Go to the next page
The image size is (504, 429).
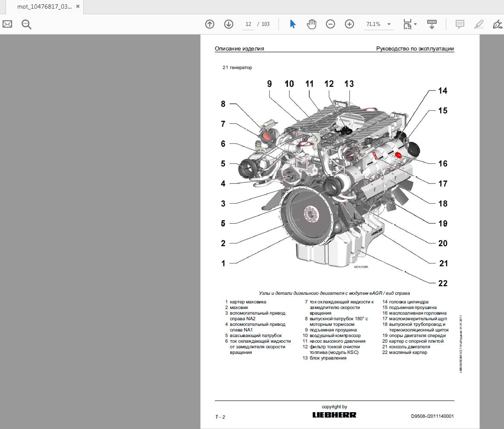[228, 24]
